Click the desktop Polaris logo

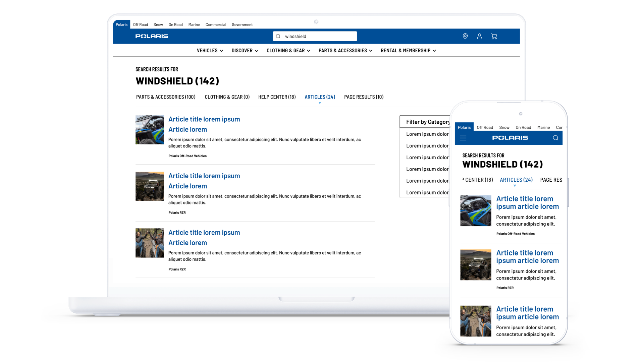coord(152,36)
